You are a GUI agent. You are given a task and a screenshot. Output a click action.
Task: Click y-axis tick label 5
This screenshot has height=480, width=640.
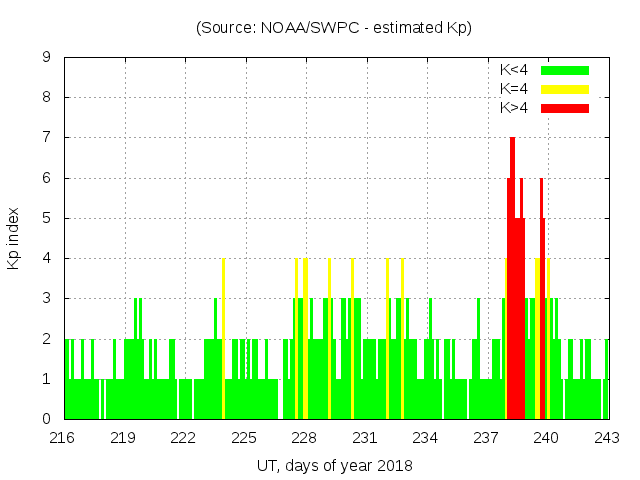coord(46,218)
